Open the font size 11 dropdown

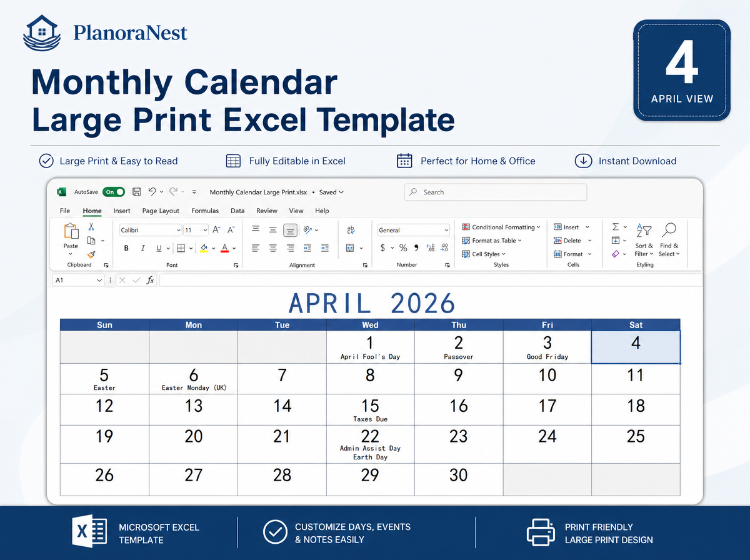[x=205, y=230]
